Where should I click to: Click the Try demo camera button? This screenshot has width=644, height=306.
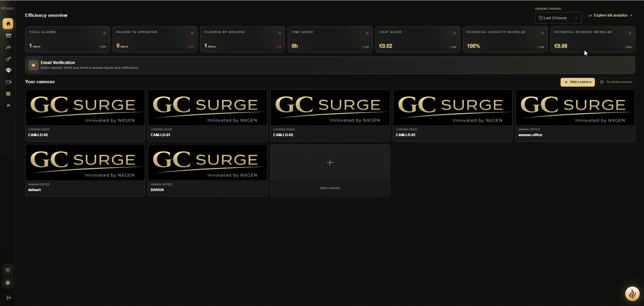pos(616,82)
